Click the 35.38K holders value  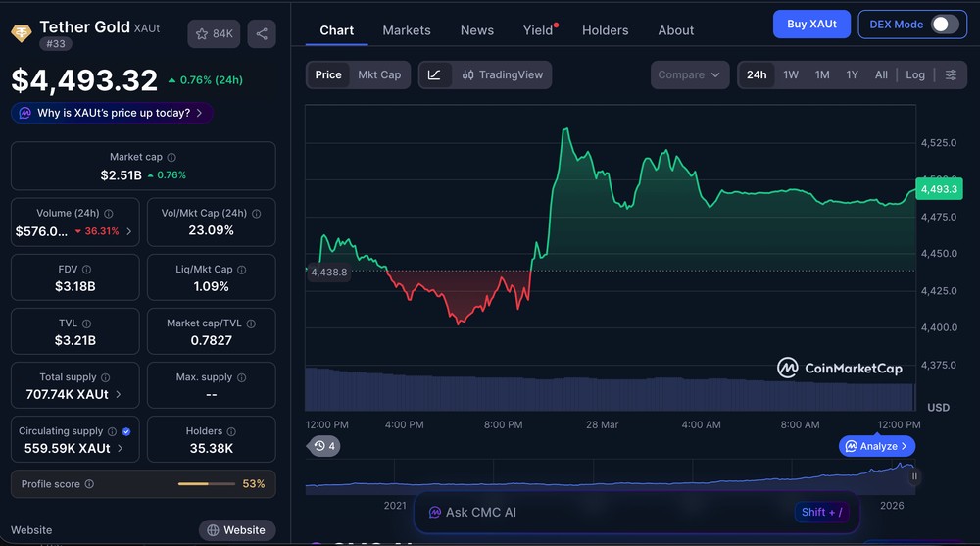[212, 448]
